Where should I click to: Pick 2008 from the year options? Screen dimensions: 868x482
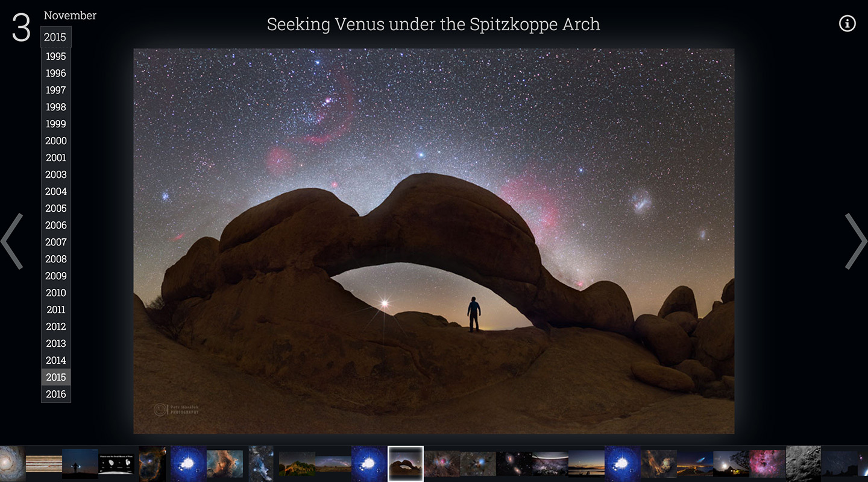56,259
